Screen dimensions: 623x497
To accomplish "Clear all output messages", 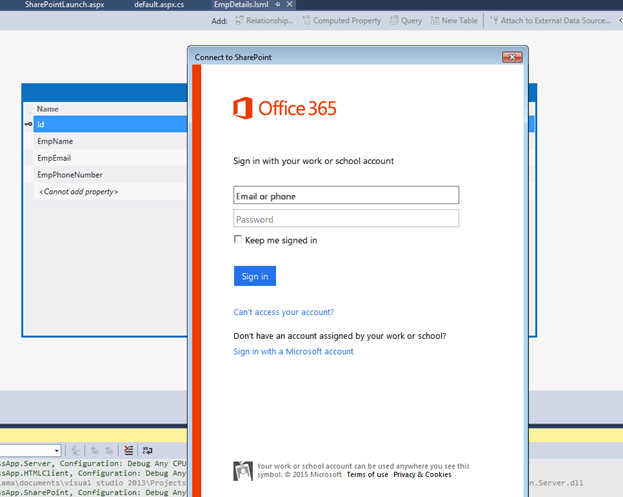I will pyautogui.click(x=128, y=451).
